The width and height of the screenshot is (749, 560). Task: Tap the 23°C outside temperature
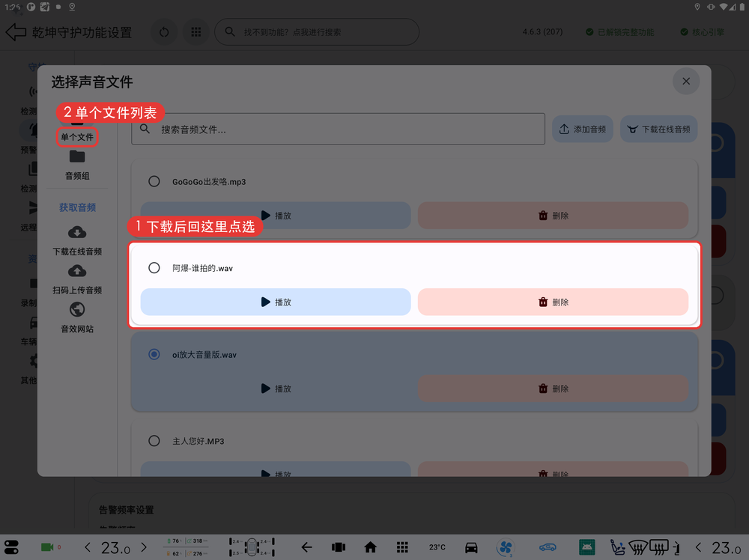pyautogui.click(x=437, y=547)
